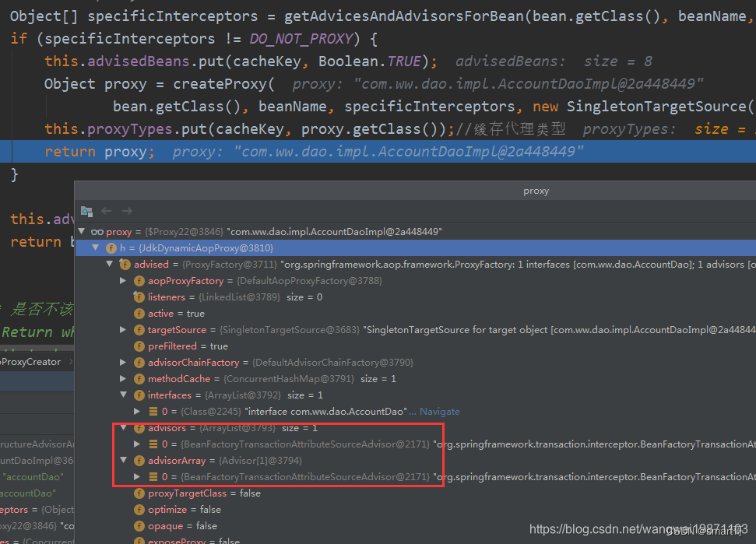Click field icon of h JdkDynamicAopProxy
This screenshot has height=544, width=756.
[x=111, y=248]
